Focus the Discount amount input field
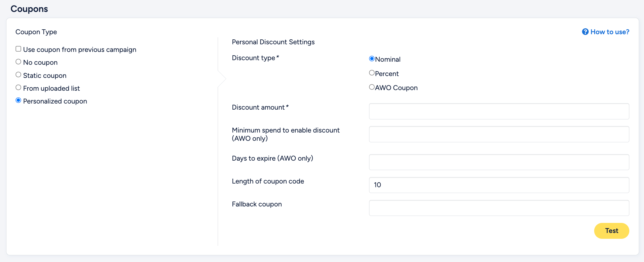644x262 pixels. click(x=499, y=111)
